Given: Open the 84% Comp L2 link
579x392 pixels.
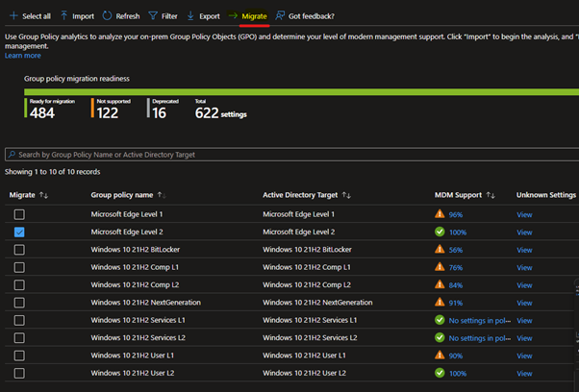Looking at the screenshot, I should 456,285.
